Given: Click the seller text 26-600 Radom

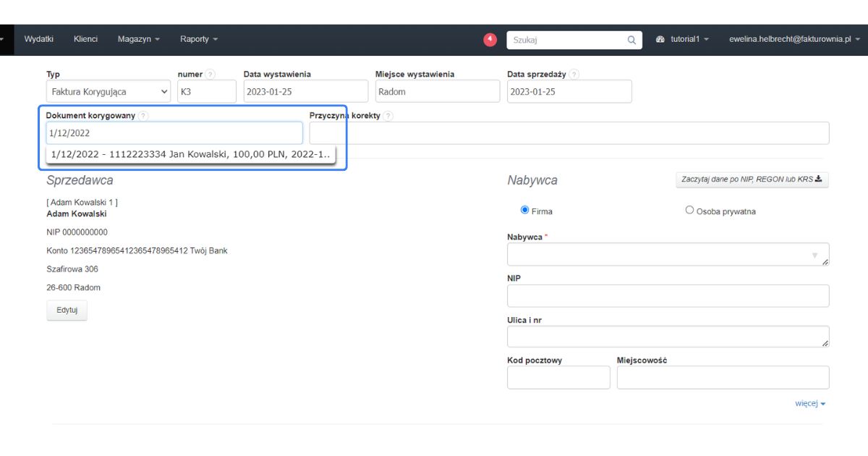Looking at the screenshot, I should (x=73, y=287).
